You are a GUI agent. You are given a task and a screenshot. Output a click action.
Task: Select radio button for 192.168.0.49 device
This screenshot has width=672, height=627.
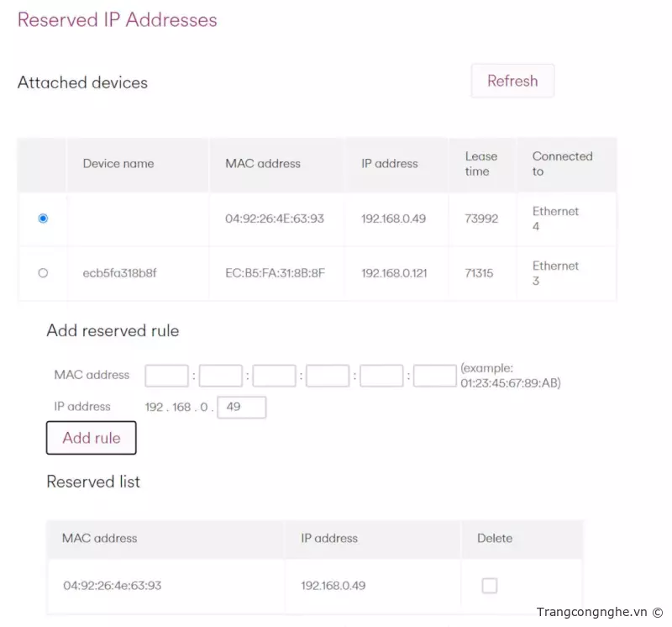[x=43, y=219]
